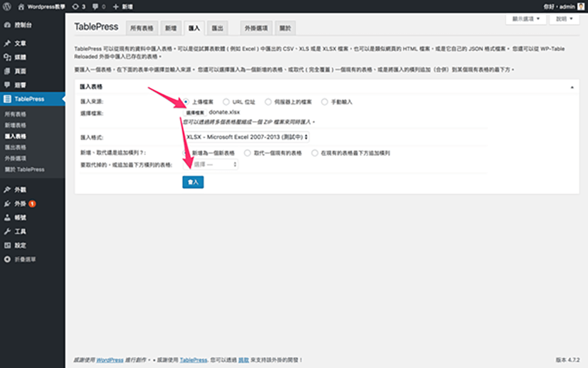The width and height of the screenshot is (588, 368).
Task: Open the TablePress table icon in sidebar
Action: point(7,99)
